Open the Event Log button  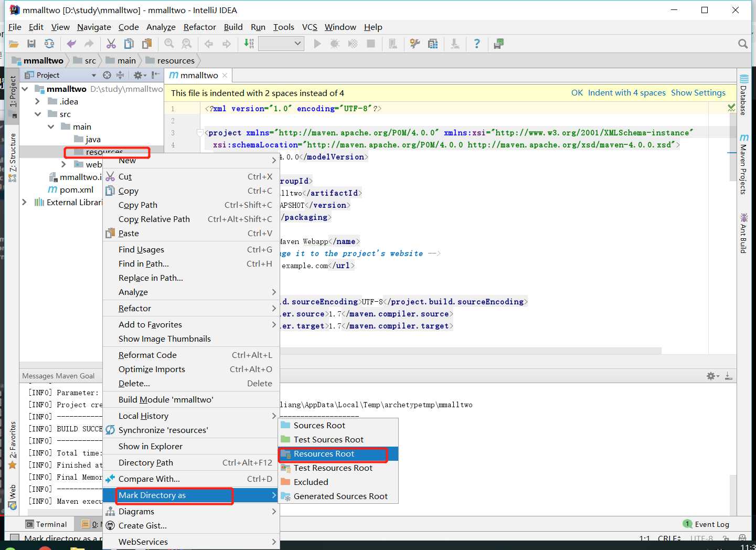[x=706, y=524]
